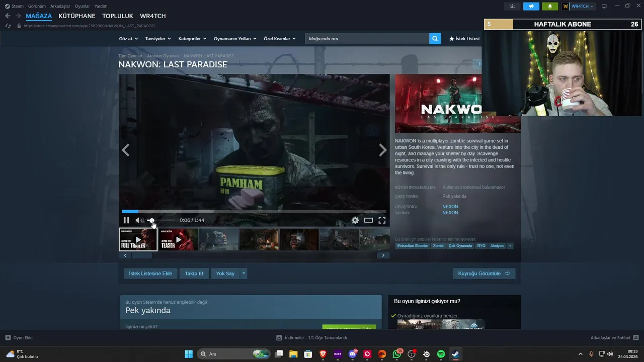Viewport: 644px width, 362px height.
Task: Click the first NEXON developer link
Action: (x=450, y=207)
